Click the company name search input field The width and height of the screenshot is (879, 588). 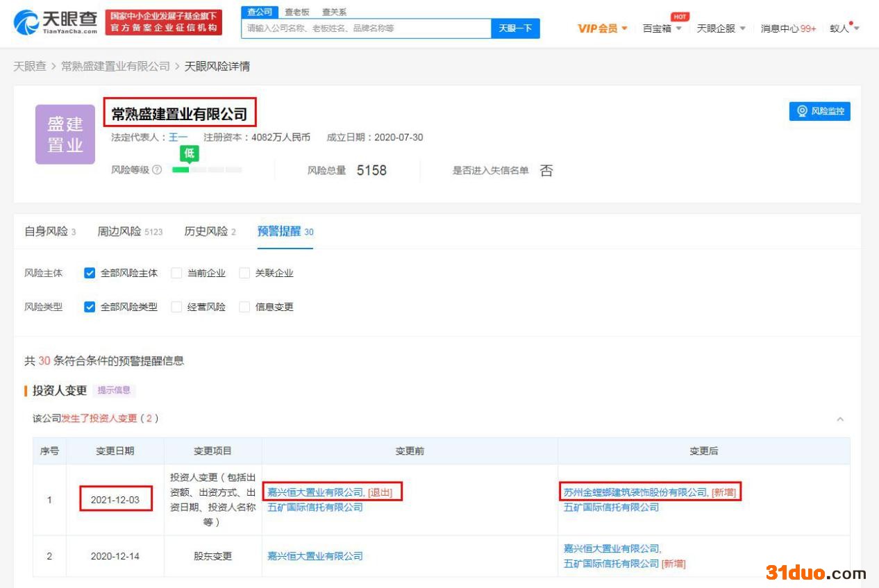(366, 28)
